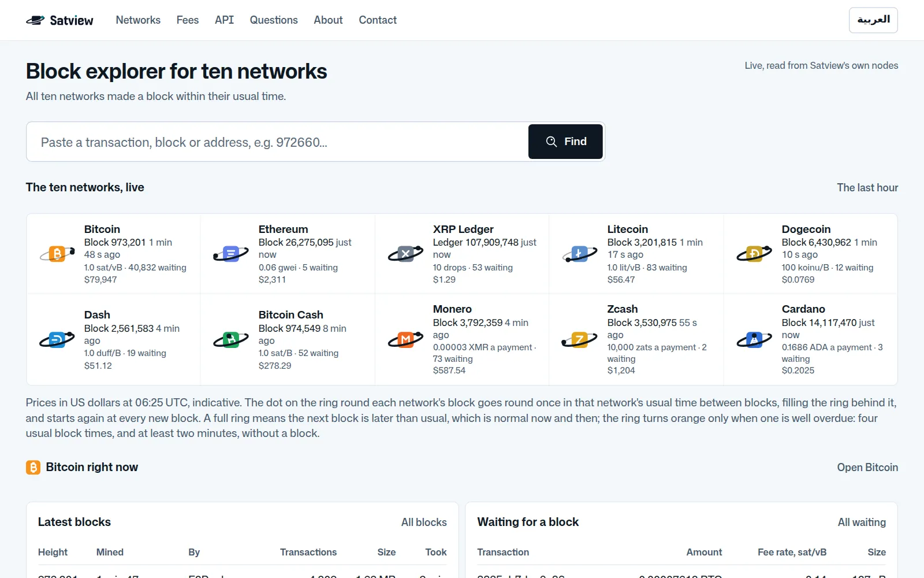This screenshot has width=924, height=578.
Task: Open the Bitcoin ring icon
Action: (57, 254)
